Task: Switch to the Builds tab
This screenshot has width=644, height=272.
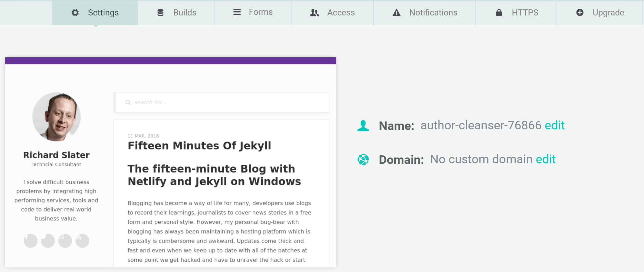Action: [x=176, y=12]
